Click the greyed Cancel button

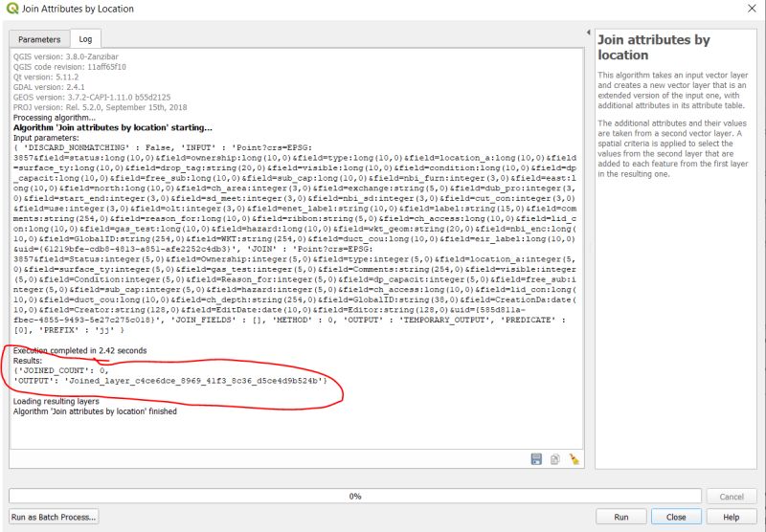[732, 497]
